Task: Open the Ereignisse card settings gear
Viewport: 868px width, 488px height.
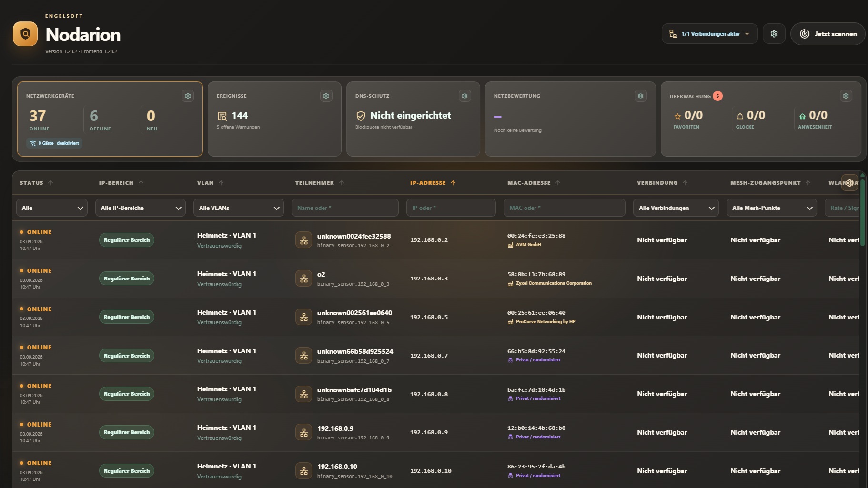Action: 326,96
